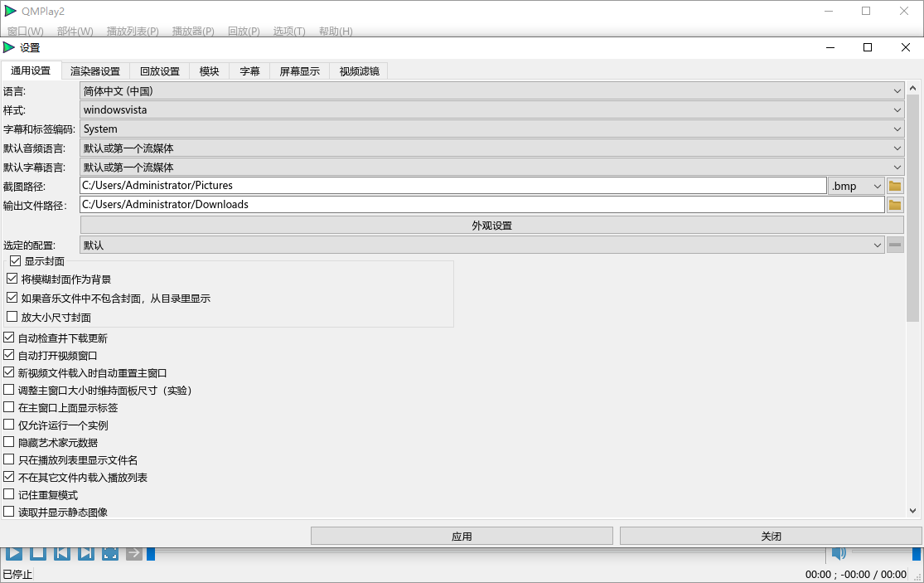Click the next track button

(x=86, y=553)
